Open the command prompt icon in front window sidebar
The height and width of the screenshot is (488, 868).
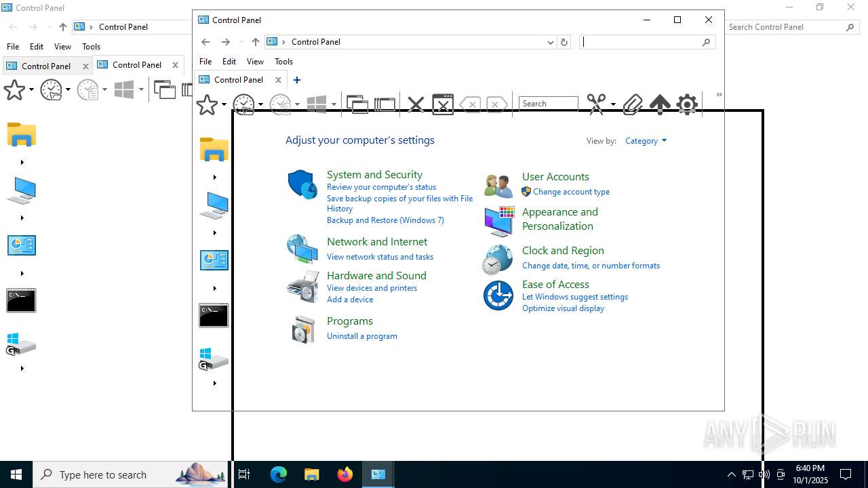coord(214,316)
